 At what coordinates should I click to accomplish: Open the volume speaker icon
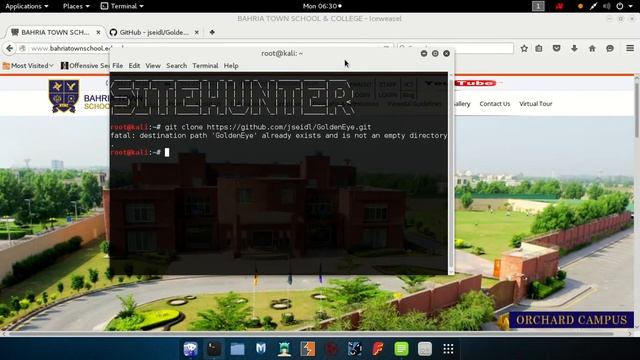pos(607,6)
